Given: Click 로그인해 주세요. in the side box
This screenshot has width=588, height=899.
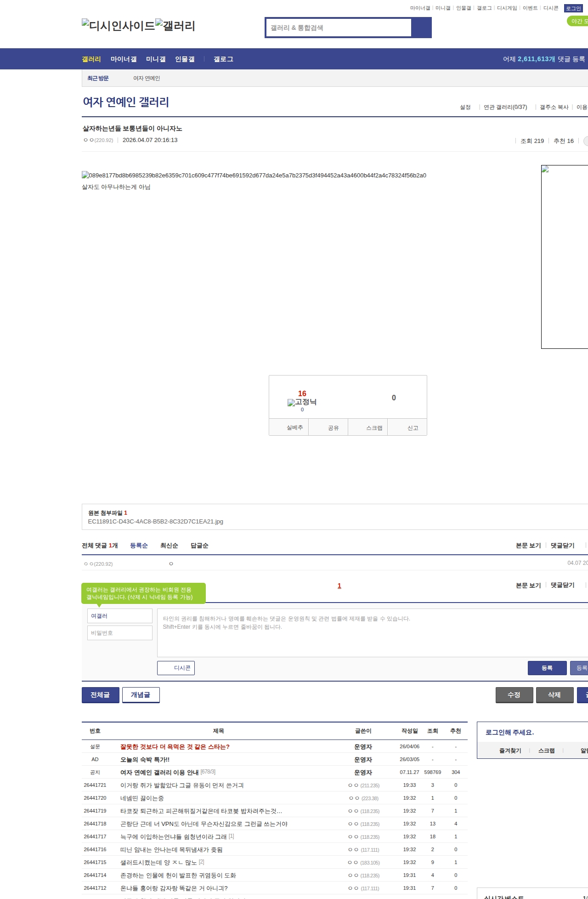Looking at the screenshot, I should (x=509, y=733).
